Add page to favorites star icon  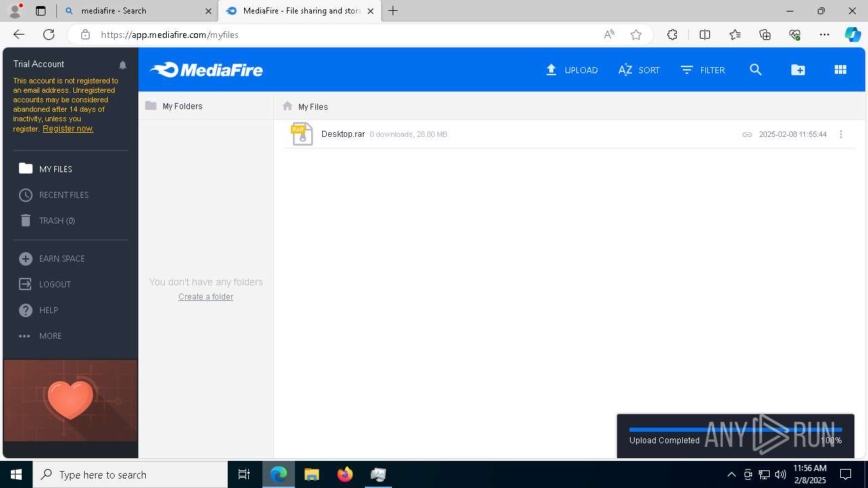(636, 35)
